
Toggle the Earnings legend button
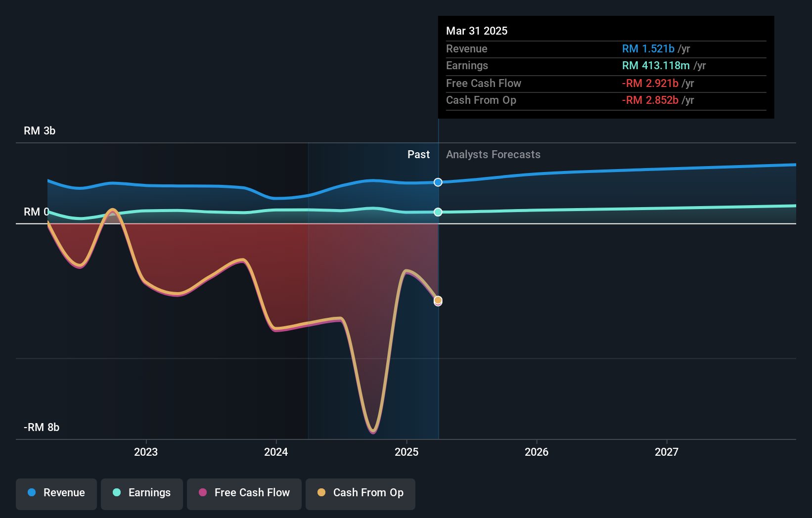click(x=142, y=494)
